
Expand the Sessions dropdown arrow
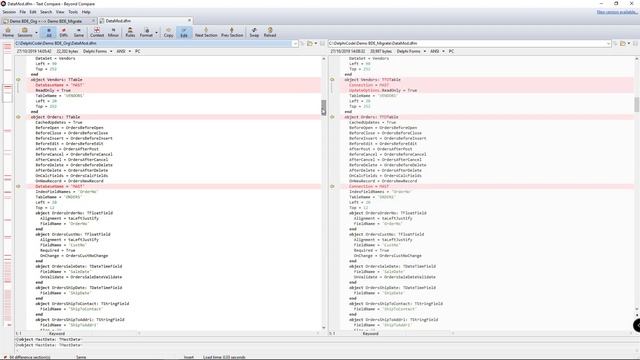click(x=36, y=33)
